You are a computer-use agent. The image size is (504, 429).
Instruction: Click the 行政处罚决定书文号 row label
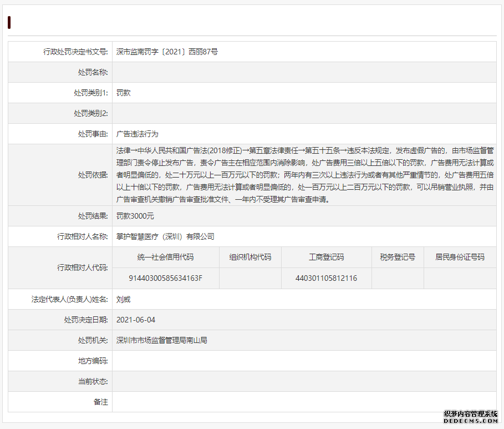coord(75,52)
